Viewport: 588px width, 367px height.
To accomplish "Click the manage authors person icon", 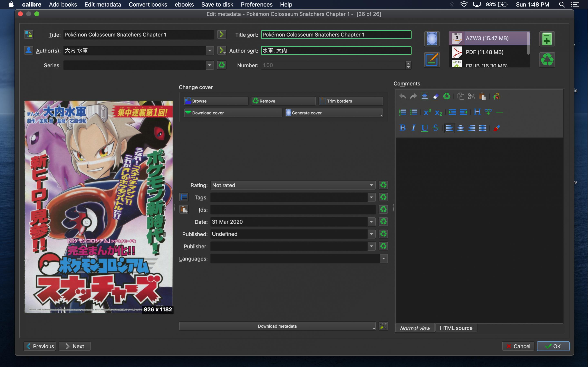I will [28, 50].
